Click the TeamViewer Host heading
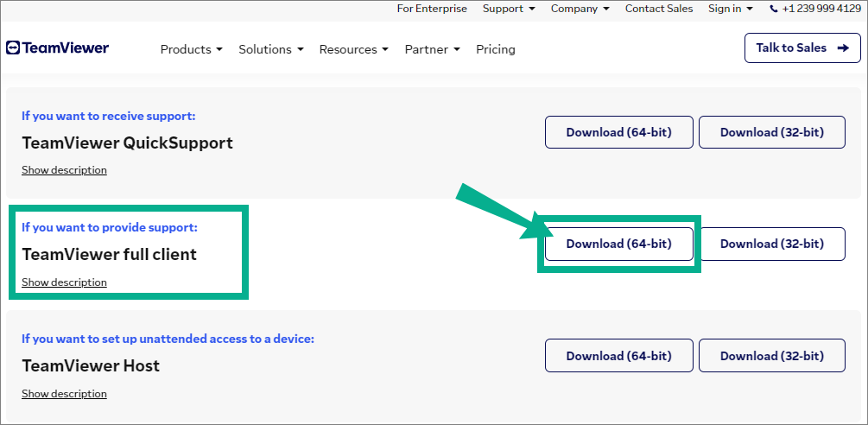This screenshot has width=868, height=425. 91,365
